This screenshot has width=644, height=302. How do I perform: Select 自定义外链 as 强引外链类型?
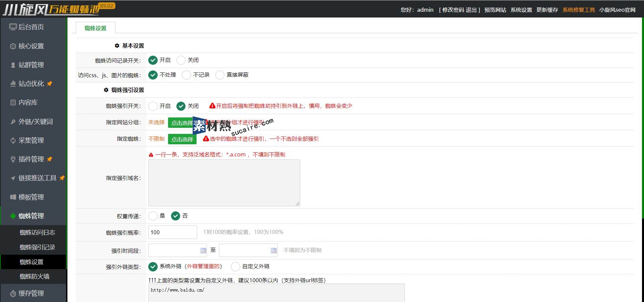235,266
